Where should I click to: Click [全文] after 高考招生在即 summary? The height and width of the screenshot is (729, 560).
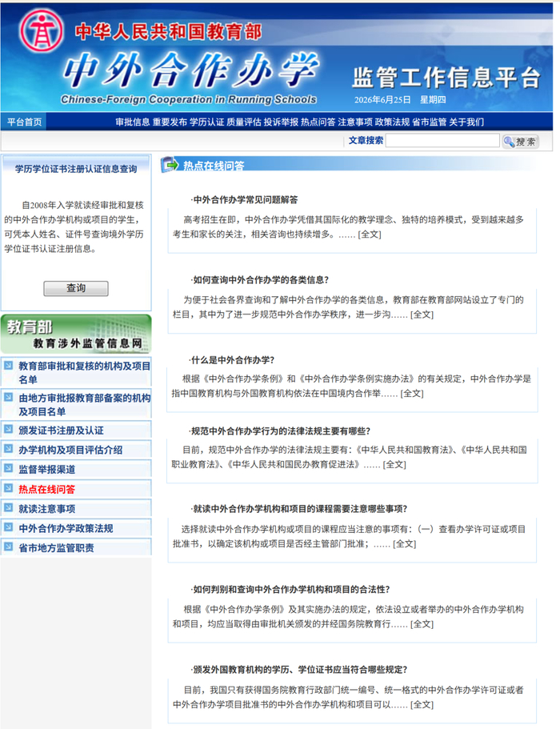pyautogui.click(x=370, y=234)
